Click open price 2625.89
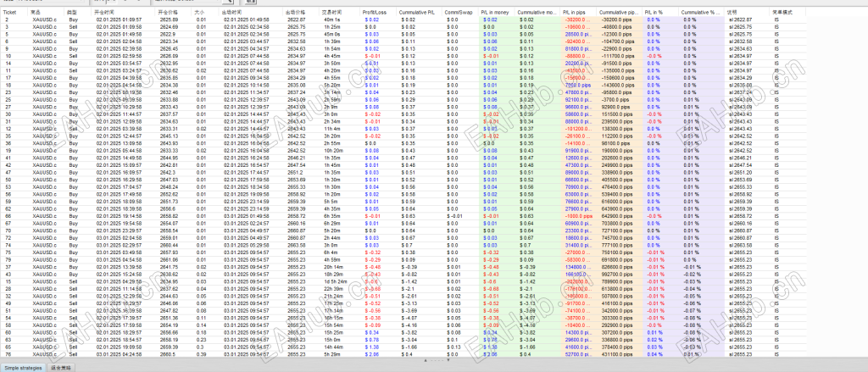The width and height of the screenshot is (868, 372). click(169, 19)
